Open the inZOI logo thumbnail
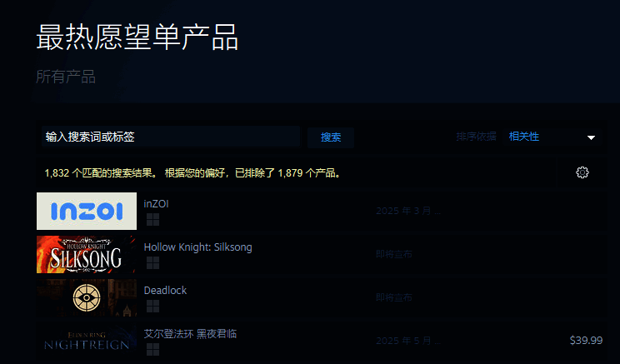This screenshot has height=364, width=620. [87, 211]
